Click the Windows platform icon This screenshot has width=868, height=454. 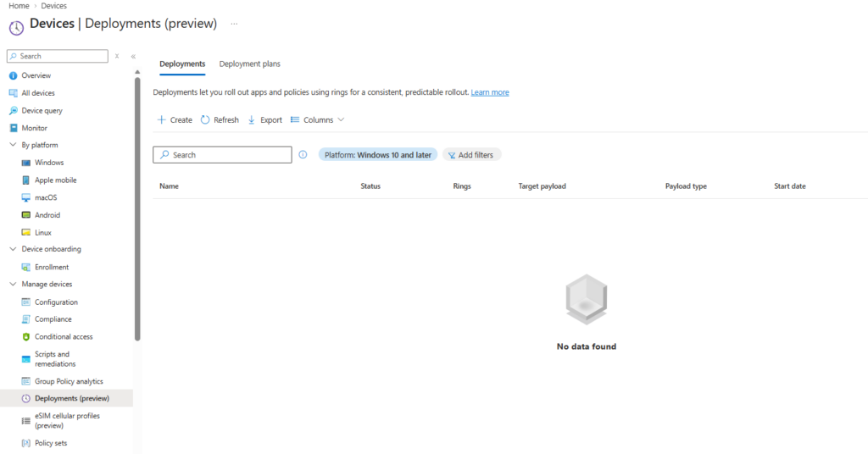click(x=26, y=163)
